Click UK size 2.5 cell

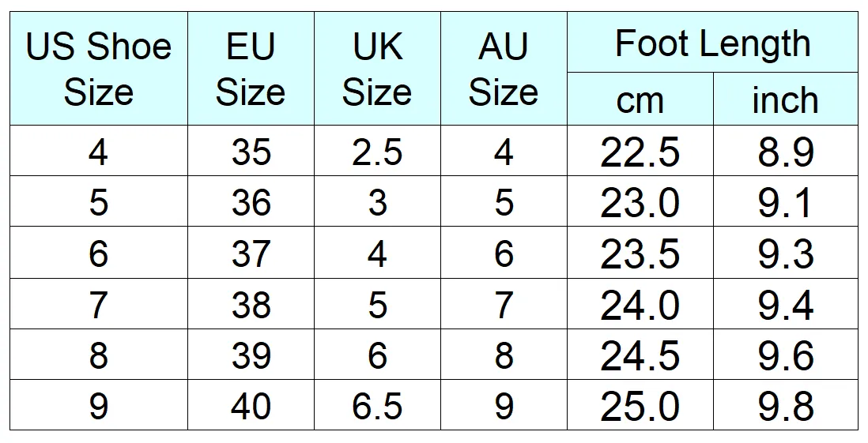click(x=377, y=151)
